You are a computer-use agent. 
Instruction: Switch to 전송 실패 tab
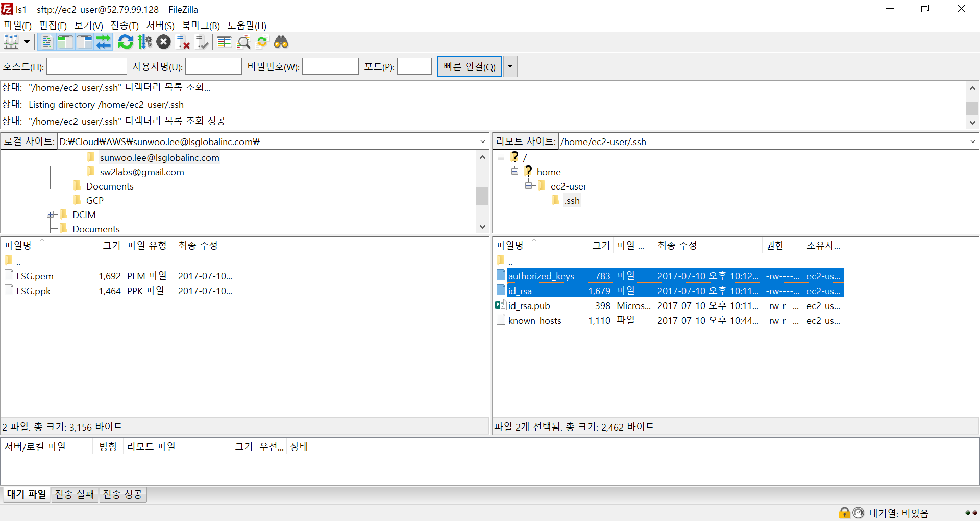coord(75,494)
